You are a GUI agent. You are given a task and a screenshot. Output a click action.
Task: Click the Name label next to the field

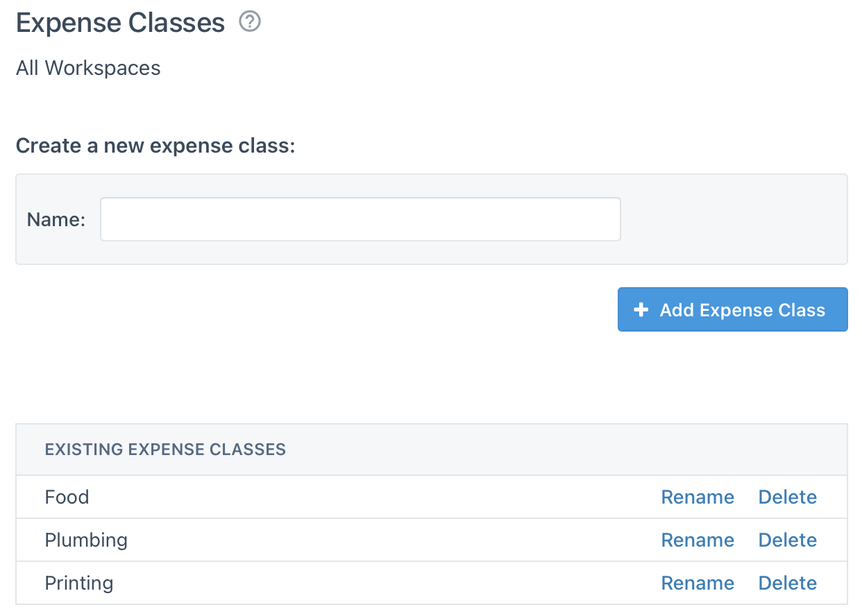[56, 219]
